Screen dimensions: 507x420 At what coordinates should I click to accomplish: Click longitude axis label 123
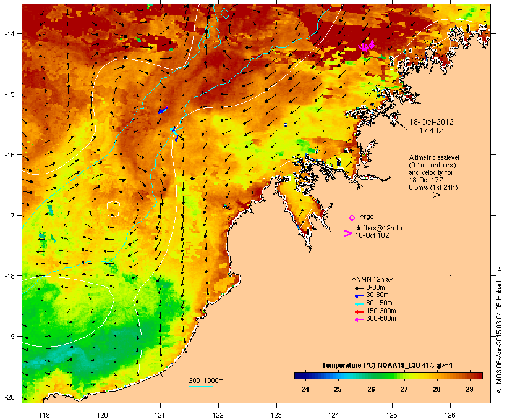click(276, 415)
